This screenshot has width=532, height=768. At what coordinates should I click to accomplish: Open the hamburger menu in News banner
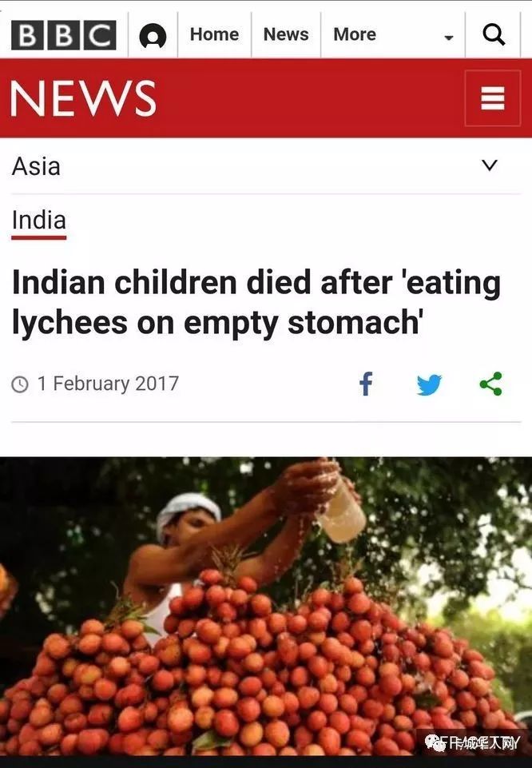pos(492,98)
